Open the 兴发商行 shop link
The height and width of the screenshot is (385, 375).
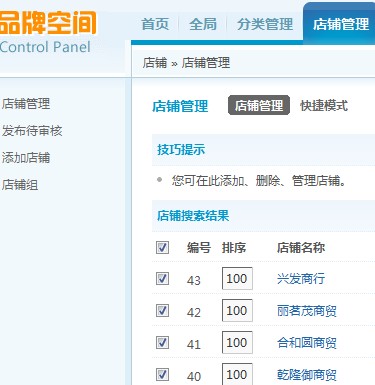pyautogui.click(x=301, y=278)
